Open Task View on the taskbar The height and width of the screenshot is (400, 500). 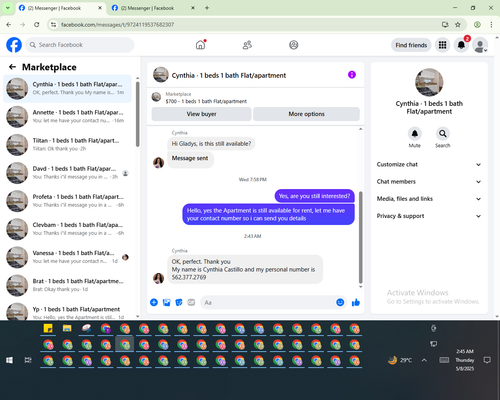point(28,360)
